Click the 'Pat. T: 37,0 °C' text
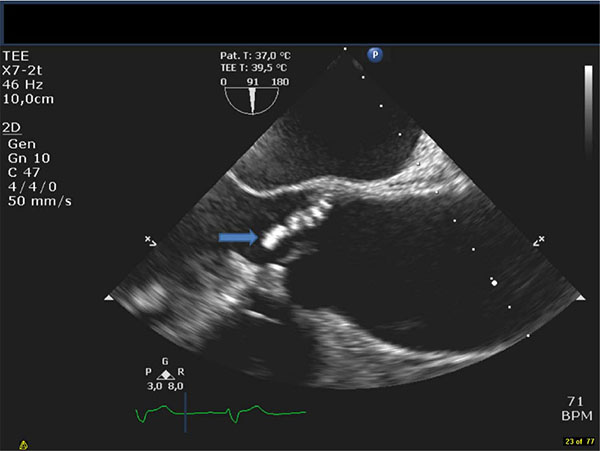Screen dimensions: 600x451 pyautogui.click(x=255, y=56)
